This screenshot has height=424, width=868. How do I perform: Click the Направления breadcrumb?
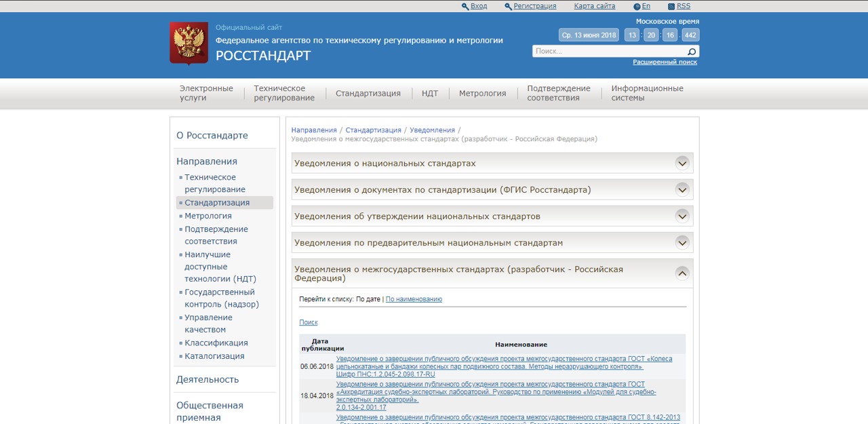click(314, 130)
